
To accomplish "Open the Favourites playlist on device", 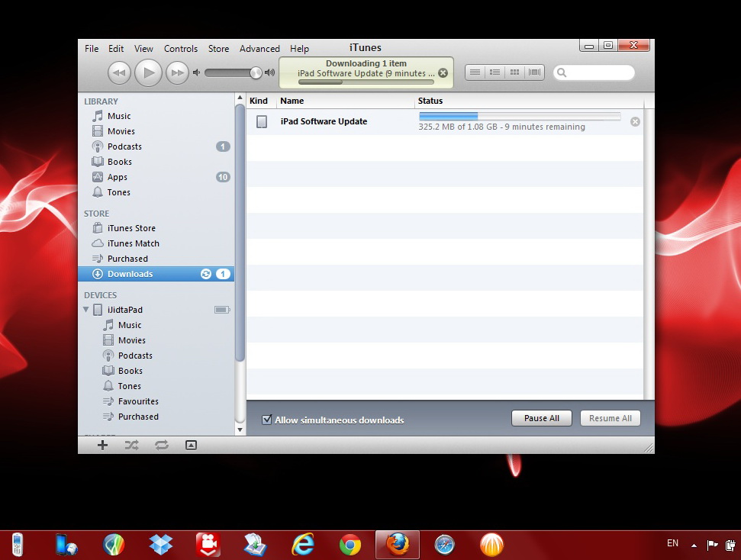I will [x=156, y=401].
